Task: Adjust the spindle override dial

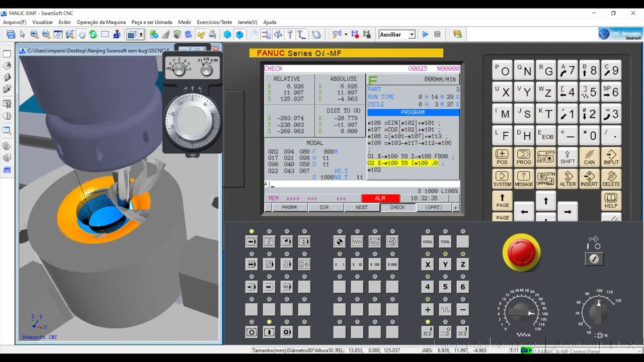Action: [x=598, y=313]
